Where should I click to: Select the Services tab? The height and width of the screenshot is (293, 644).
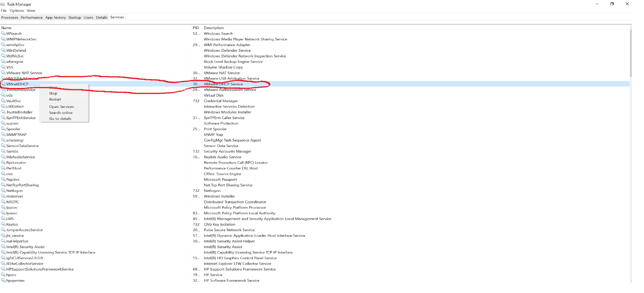pos(117,17)
